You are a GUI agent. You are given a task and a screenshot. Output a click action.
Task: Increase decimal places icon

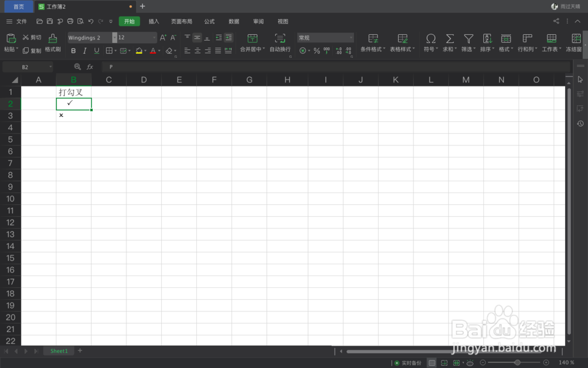pyautogui.click(x=339, y=51)
